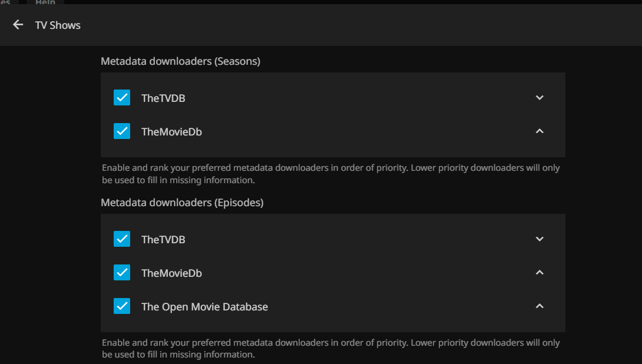
Task: Disable The Open Movie Database checkbox
Action: pos(122,306)
